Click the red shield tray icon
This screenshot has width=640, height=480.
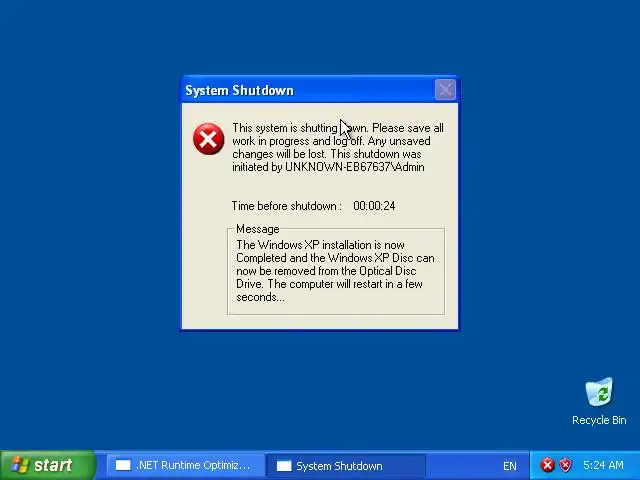tap(565, 465)
